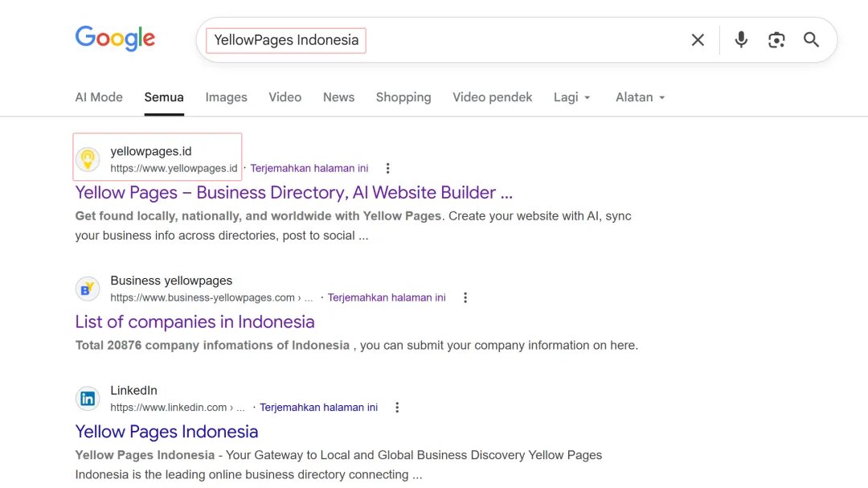Clear the search box text
Screen dimensions: 868x488
(698, 40)
